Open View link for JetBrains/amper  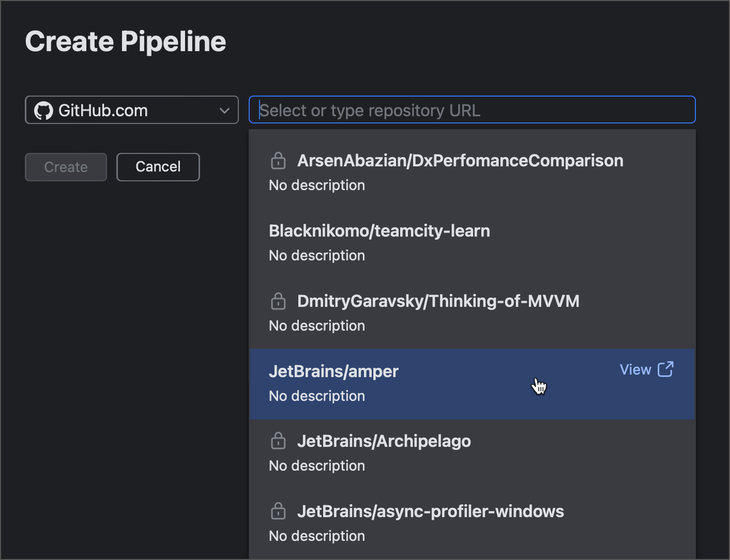pyautogui.click(x=635, y=370)
